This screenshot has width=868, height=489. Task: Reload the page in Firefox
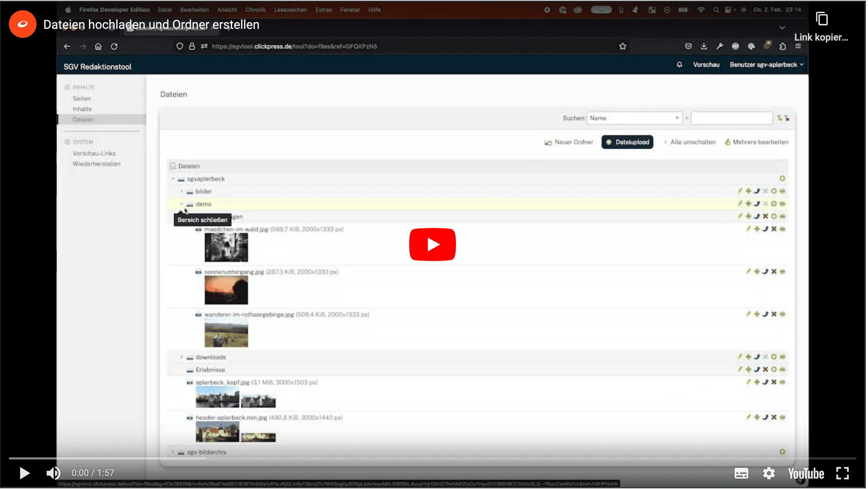tap(114, 46)
